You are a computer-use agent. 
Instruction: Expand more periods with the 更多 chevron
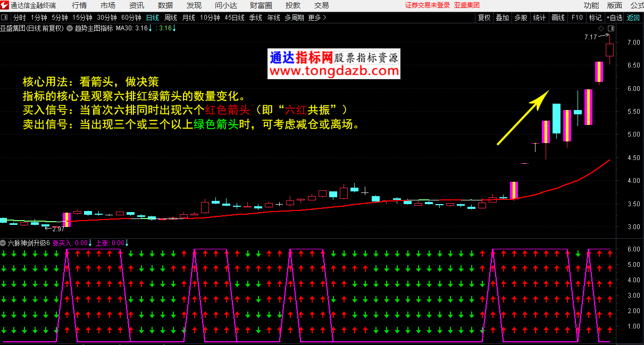pos(317,18)
